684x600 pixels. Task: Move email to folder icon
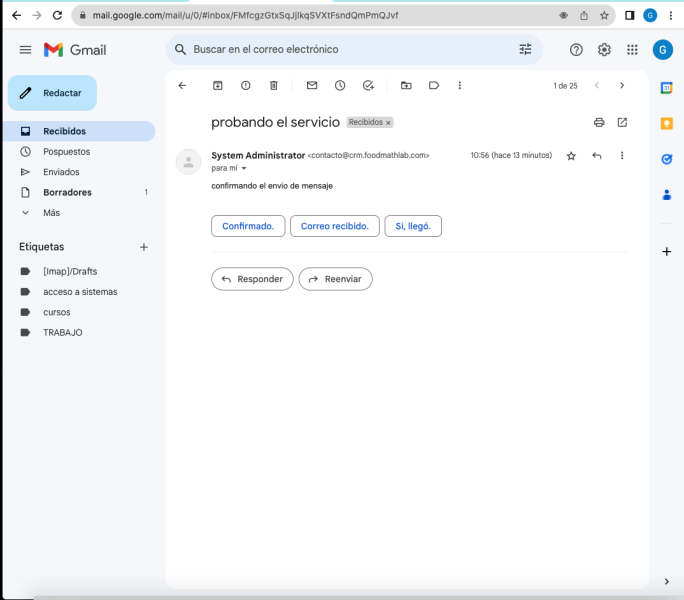(x=406, y=86)
